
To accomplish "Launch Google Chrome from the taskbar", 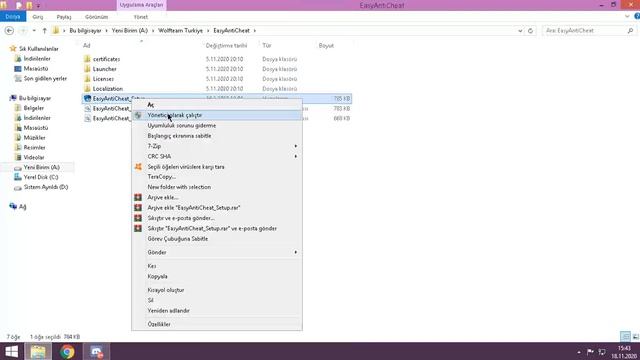I will tap(67, 351).
